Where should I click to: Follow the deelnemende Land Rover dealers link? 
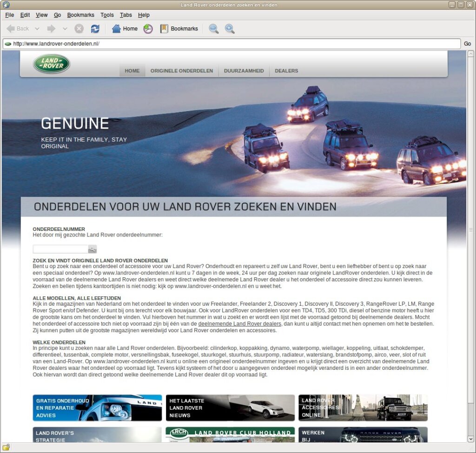(x=239, y=323)
